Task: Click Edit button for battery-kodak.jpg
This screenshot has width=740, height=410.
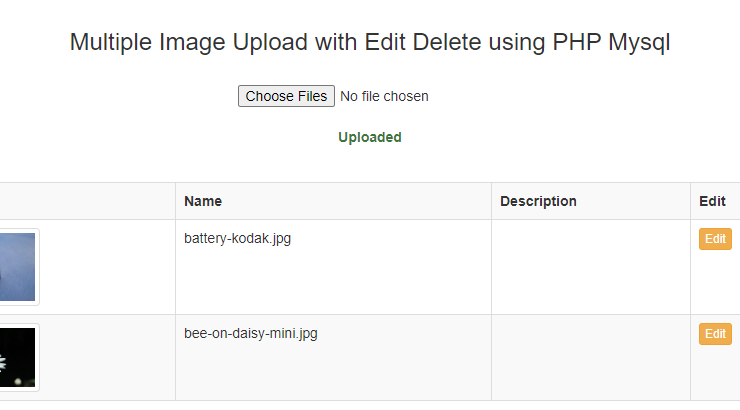Action: coord(715,239)
